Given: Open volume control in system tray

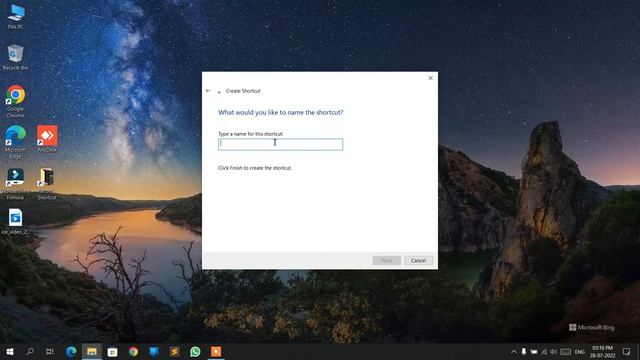Looking at the screenshot, I should tap(553, 351).
